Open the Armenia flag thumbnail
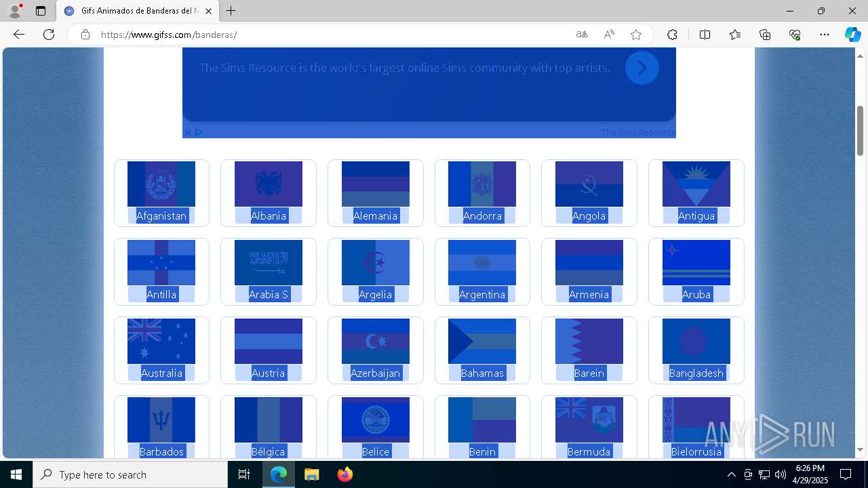The width and height of the screenshot is (868, 488). (589, 262)
